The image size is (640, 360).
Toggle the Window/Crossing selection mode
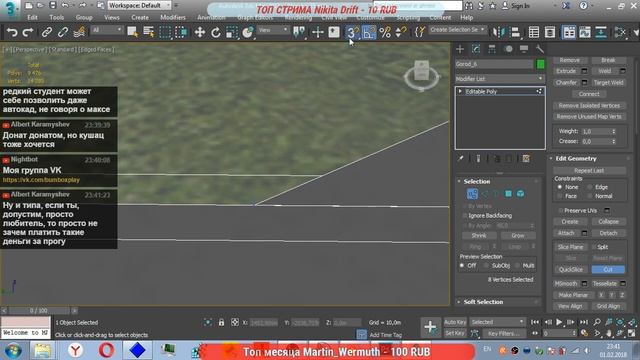coord(181,32)
